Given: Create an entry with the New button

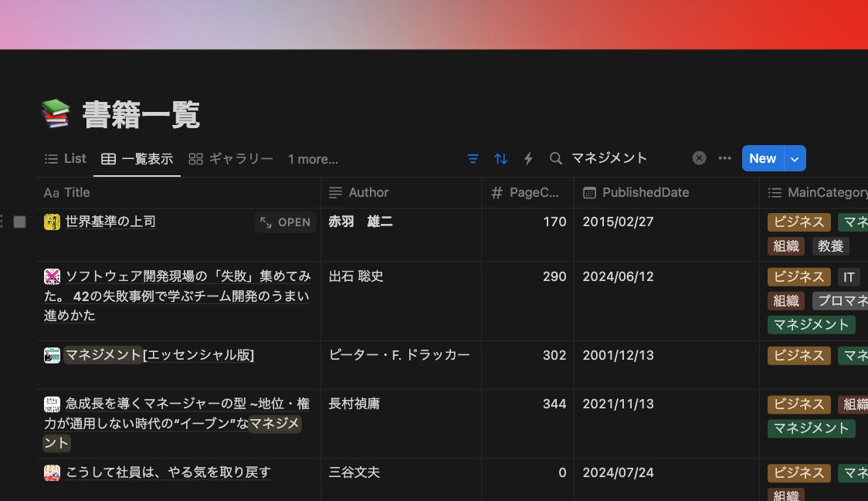Looking at the screenshot, I should pos(762,158).
